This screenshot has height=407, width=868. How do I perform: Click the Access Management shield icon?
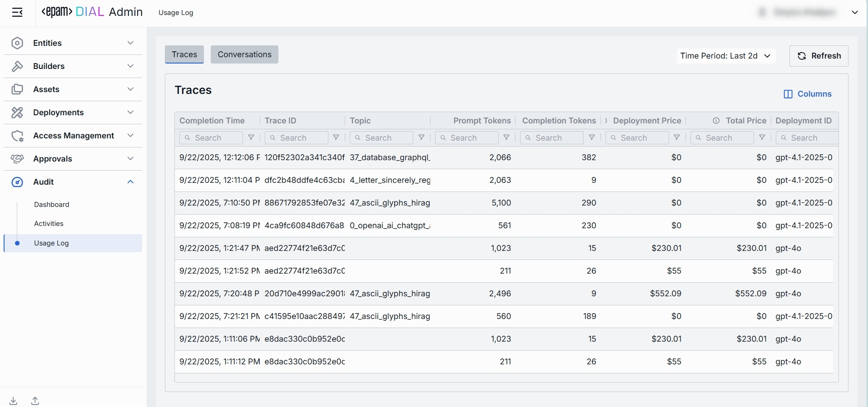click(17, 136)
